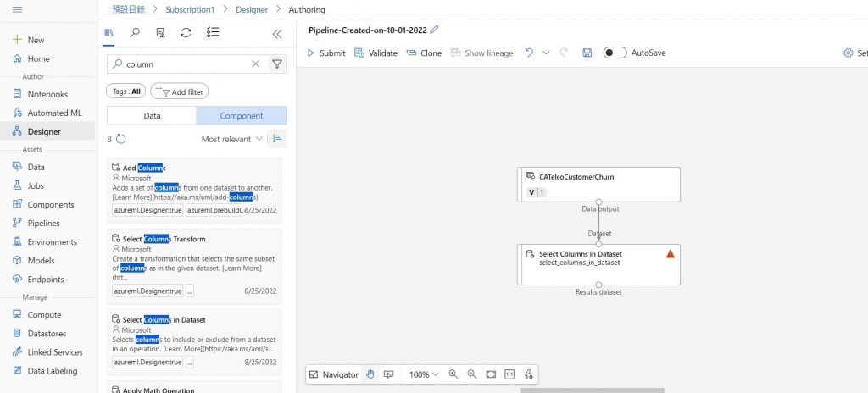The image size is (868, 393).
Task: Open the Subscription1 breadcrumb link
Action: [x=189, y=9]
